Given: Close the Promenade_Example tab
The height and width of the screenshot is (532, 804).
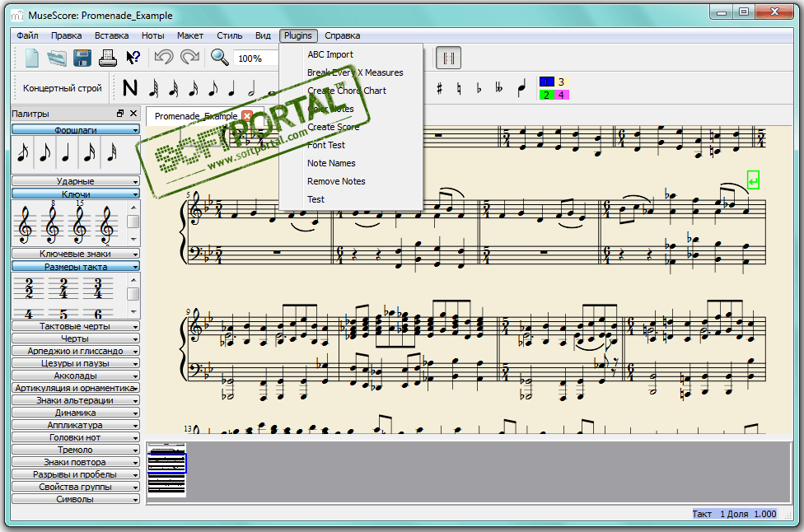Looking at the screenshot, I should tap(247, 116).
